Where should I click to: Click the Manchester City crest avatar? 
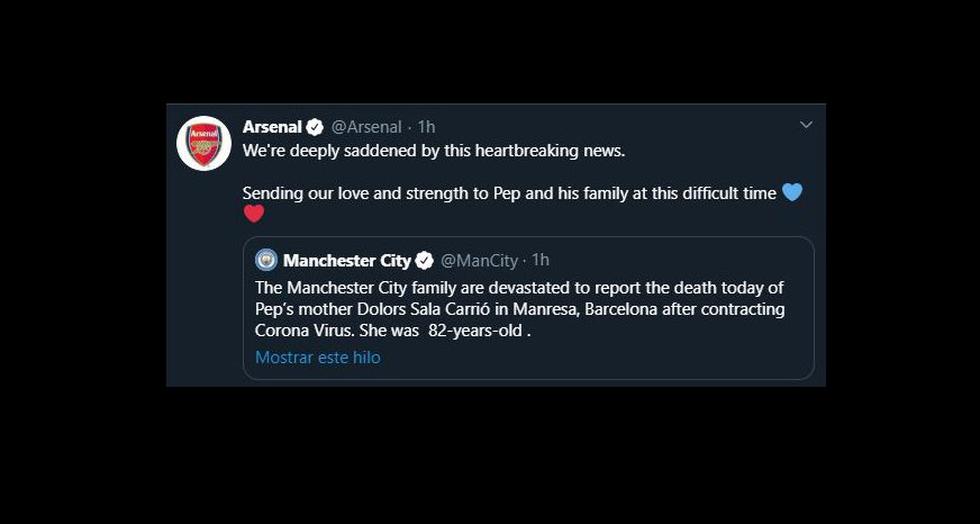[x=266, y=260]
